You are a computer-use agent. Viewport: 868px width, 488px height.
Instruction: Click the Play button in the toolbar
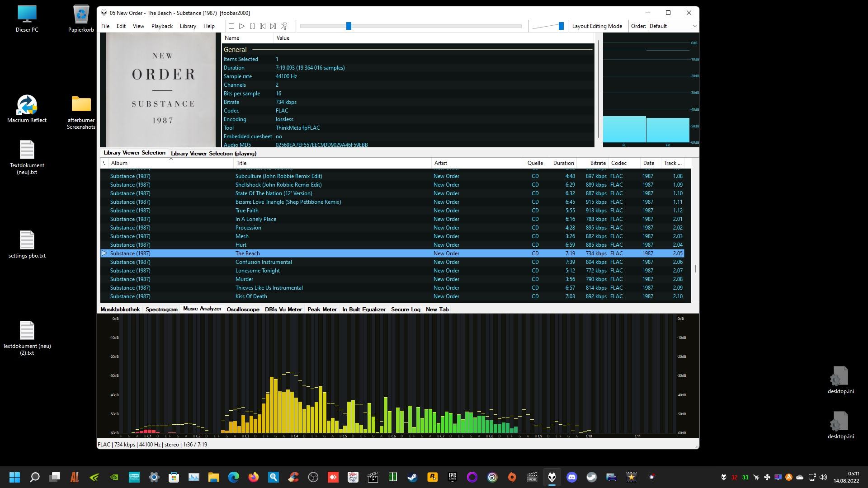[242, 26]
